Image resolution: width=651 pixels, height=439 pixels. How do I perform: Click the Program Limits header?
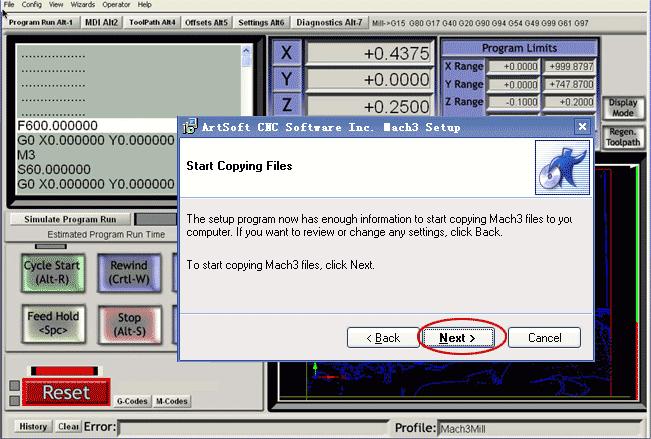coord(519,48)
